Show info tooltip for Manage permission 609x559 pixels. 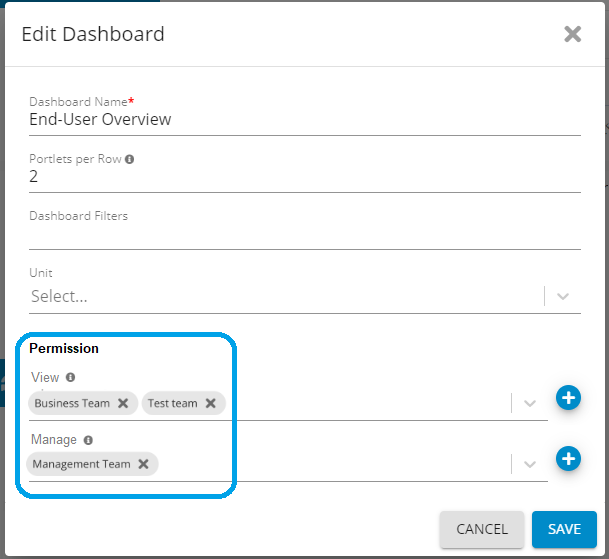point(88,439)
